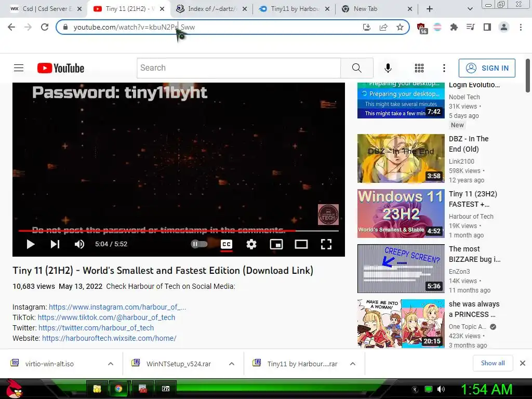
Task: Click the share page icon in the address bar
Action: (383, 27)
